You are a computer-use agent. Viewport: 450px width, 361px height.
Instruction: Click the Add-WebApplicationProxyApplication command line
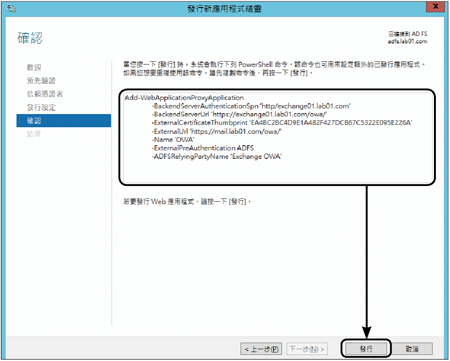click(184, 98)
